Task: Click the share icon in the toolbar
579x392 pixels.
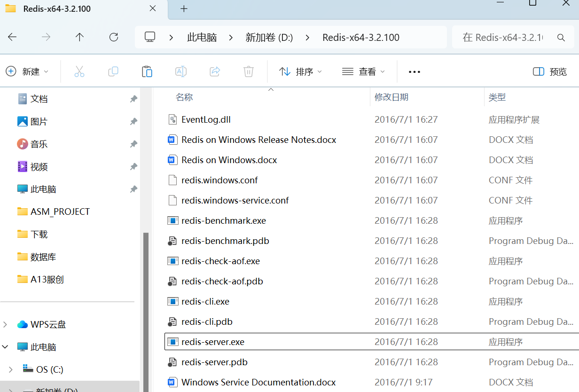Action: (x=215, y=71)
